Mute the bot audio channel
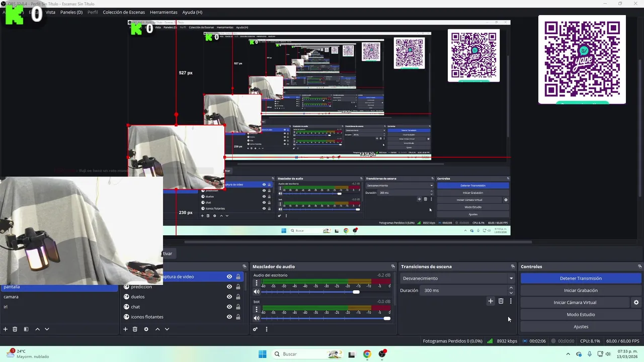The width and height of the screenshot is (644, 362). coord(257,318)
